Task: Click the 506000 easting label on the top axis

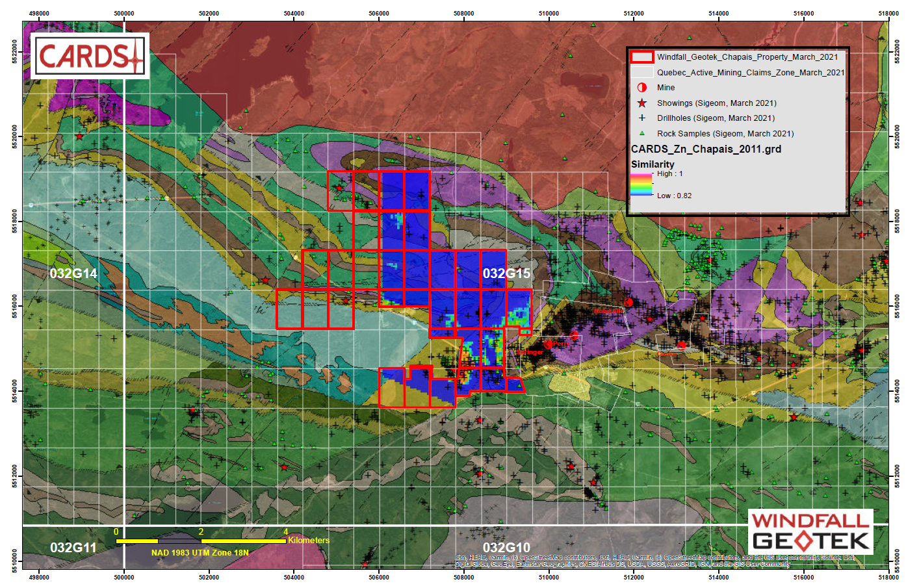Action: click(x=379, y=14)
